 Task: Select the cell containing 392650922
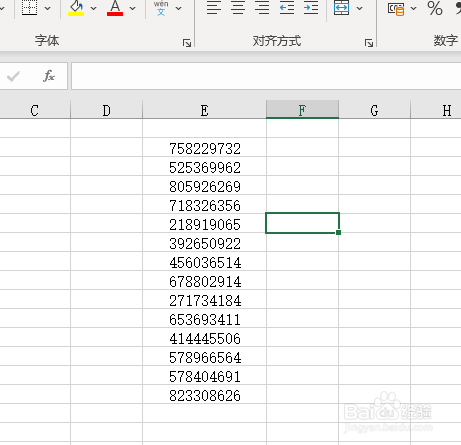tap(204, 242)
